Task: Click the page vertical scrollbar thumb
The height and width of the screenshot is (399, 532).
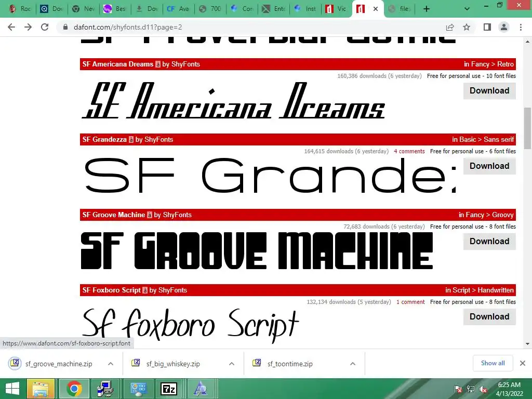Action: pyautogui.click(x=527, y=128)
